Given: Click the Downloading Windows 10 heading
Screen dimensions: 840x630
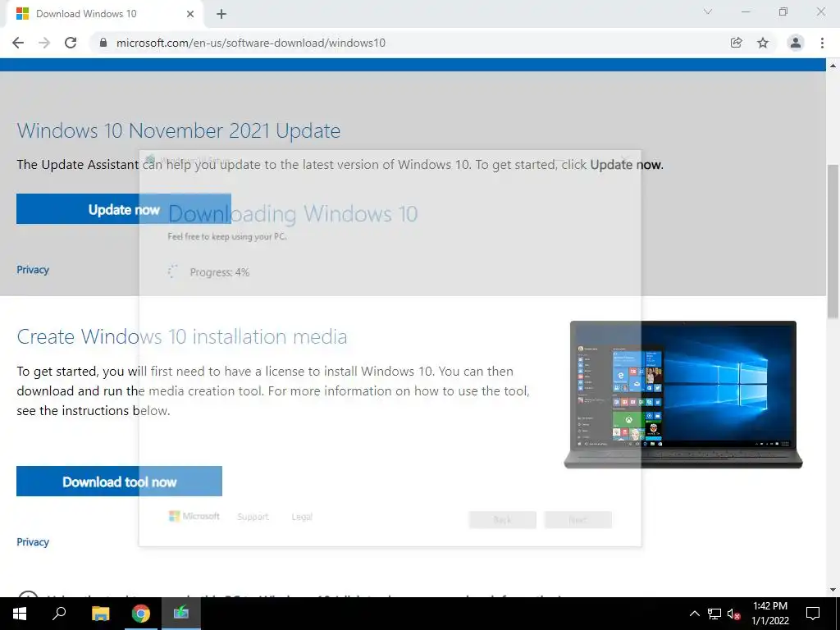Looking at the screenshot, I should click(293, 214).
